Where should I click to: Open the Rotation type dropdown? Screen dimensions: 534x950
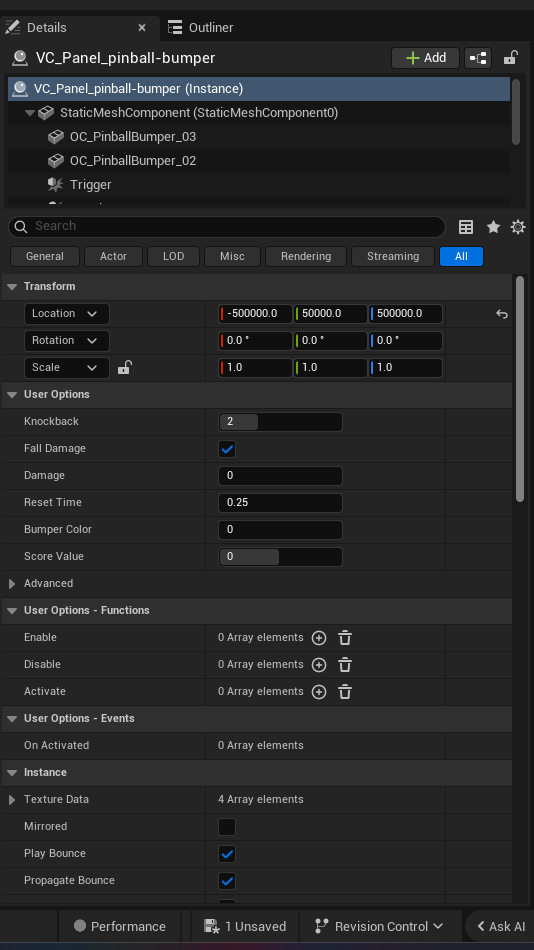[x=67, y=340]
